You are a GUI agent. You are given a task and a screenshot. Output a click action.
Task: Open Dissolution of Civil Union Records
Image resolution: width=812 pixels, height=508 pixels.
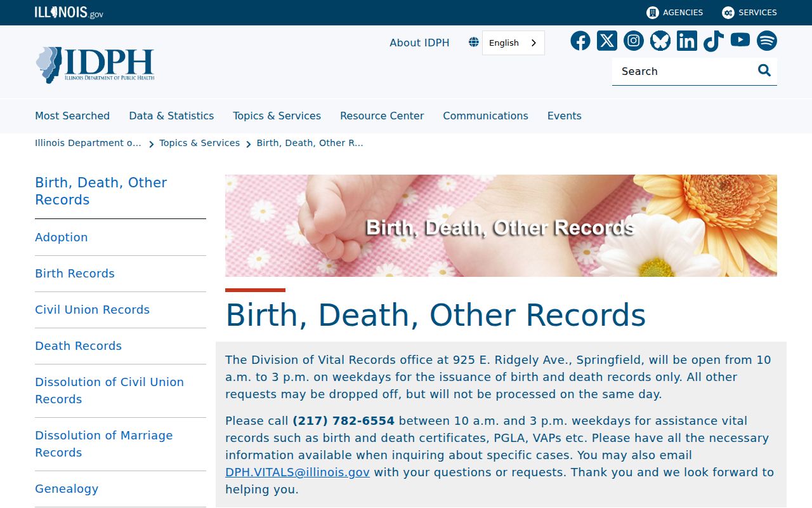coord(109,391)
